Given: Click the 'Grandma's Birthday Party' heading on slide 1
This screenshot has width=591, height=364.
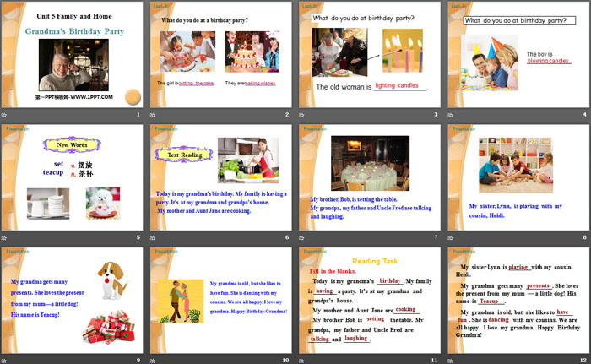Looking at the screenshot, I should tap(74, 31).
